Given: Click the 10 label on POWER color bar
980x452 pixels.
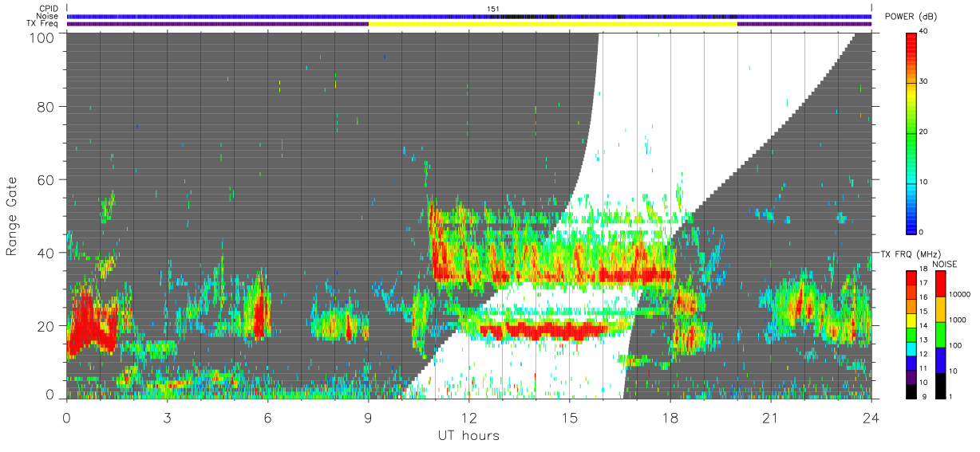Looking at the screenshot, I should click(924, 182).
